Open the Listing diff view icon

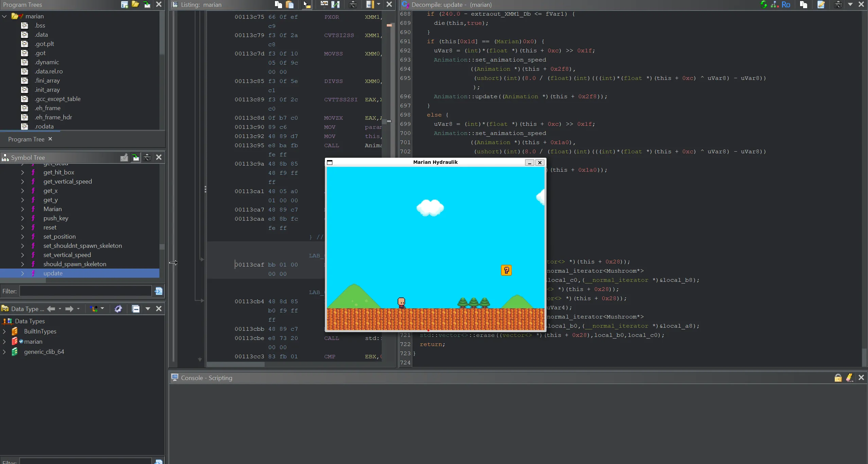[x=335, y=4]
